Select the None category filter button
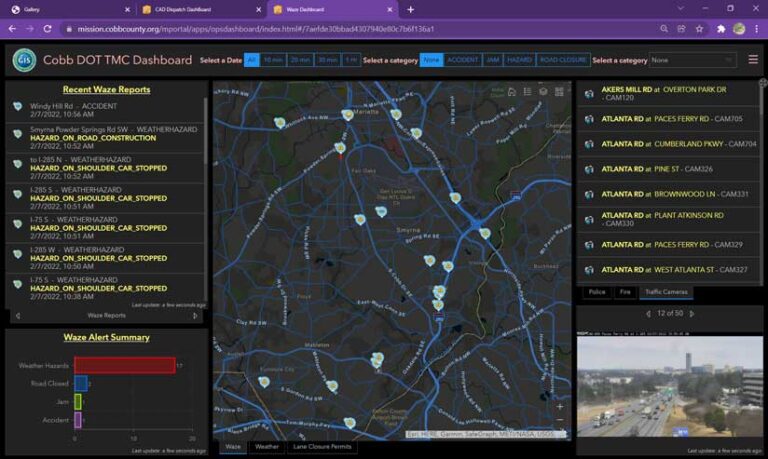 tap(432, 60)
